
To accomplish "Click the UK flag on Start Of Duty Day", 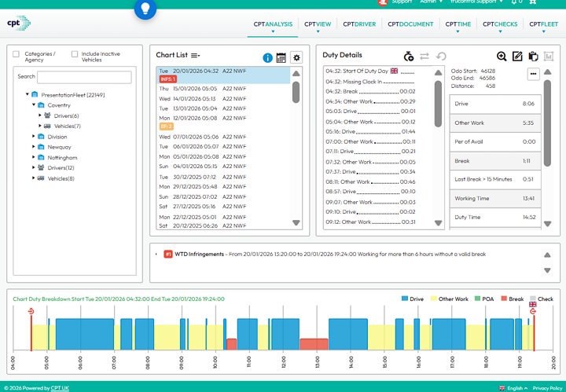I will [x=394, y=71].
